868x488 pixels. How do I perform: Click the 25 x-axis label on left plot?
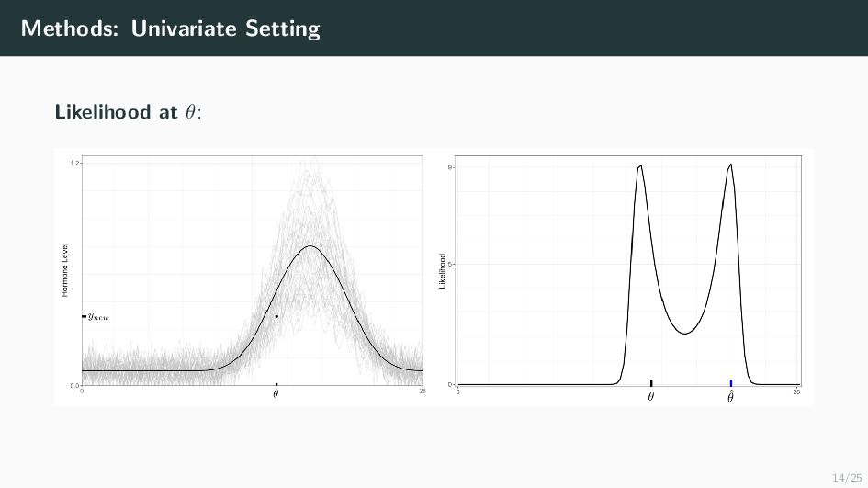point(422,392)
